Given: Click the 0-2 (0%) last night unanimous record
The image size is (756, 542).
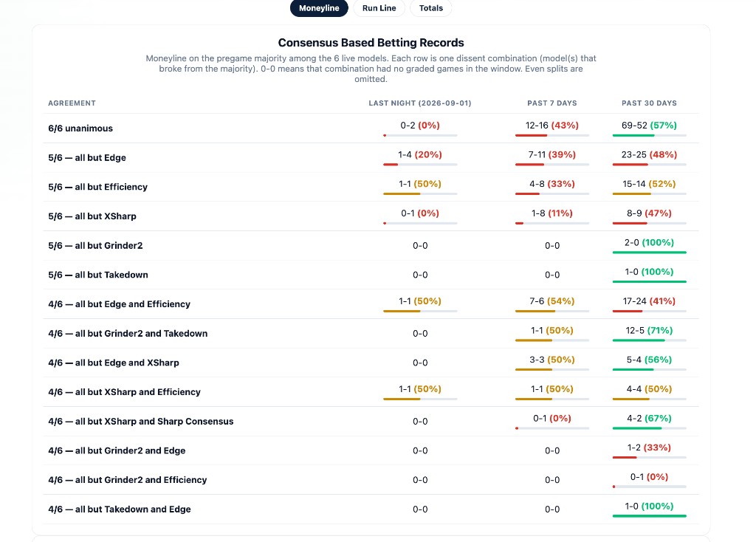Looking at the screenshot, I should [x=420, y=126].
